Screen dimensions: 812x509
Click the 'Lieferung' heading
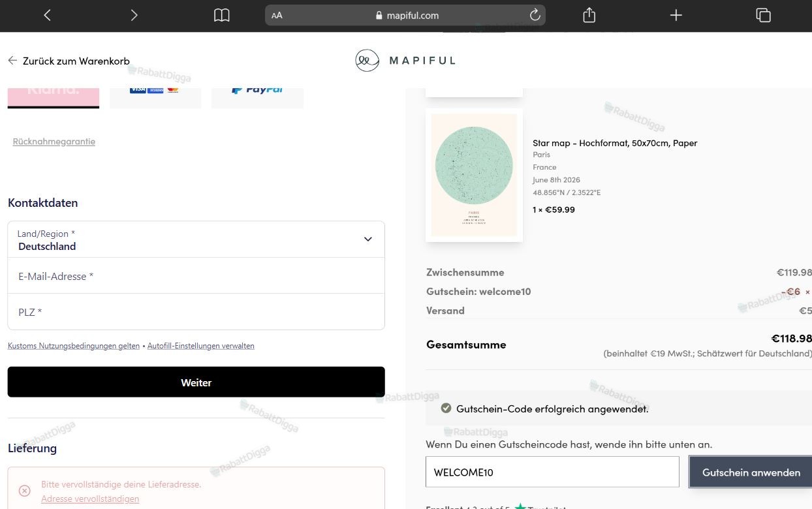[x=32, y=448]
